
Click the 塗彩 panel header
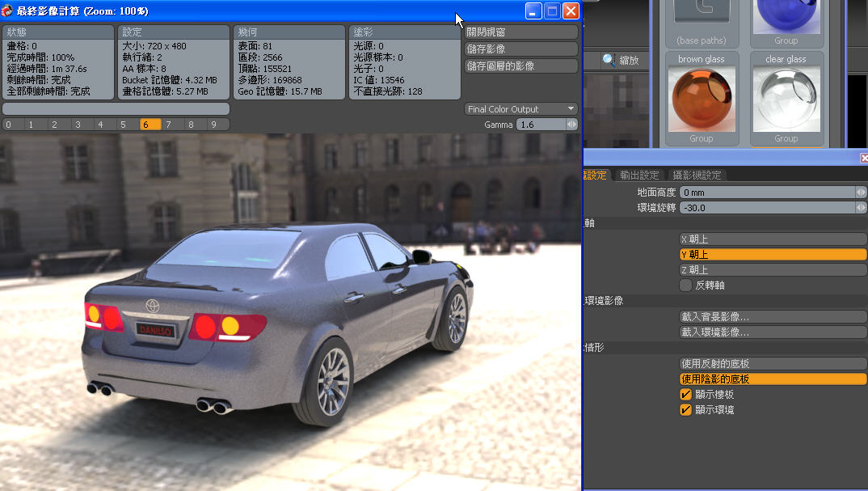click(x=405, y=32)
